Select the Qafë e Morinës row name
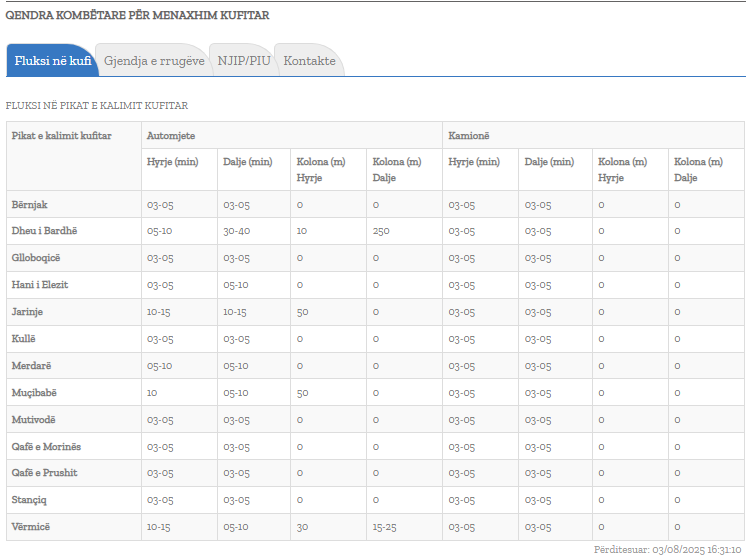Screen dimensions: 748x560 (46, 447)
